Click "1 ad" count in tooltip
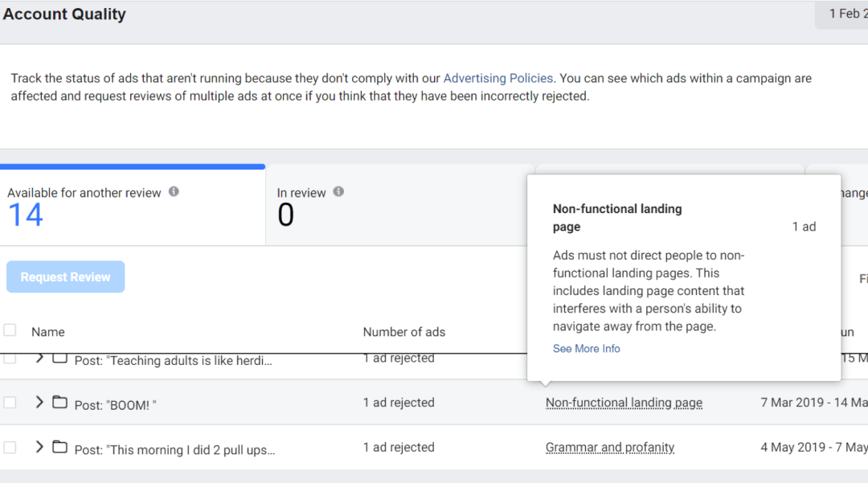This screenshot has width=868, height=483. pyautogui.click(x=804, y=227)
